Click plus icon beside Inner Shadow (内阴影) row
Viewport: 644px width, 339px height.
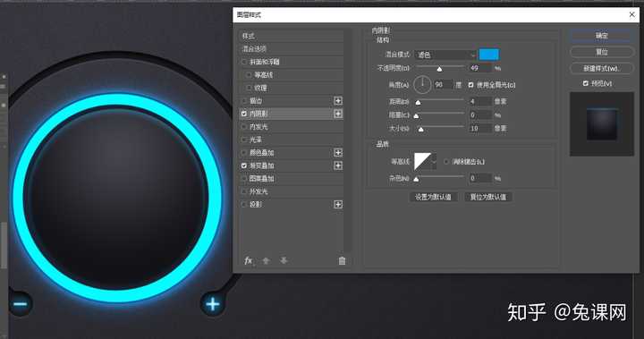click(337, 114)
